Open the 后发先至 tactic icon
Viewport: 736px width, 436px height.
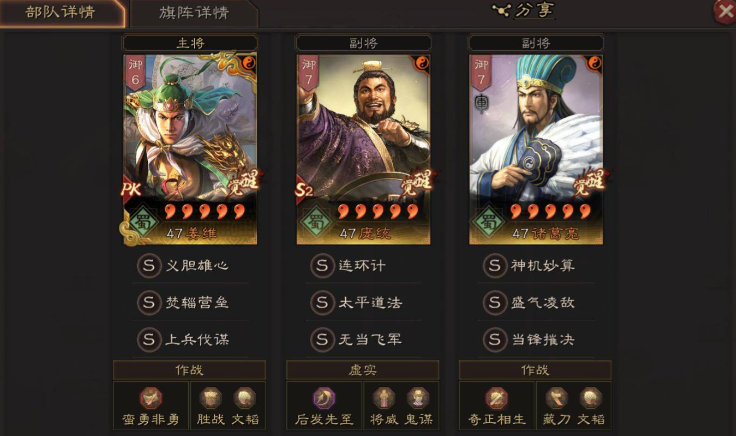[324, 398]
